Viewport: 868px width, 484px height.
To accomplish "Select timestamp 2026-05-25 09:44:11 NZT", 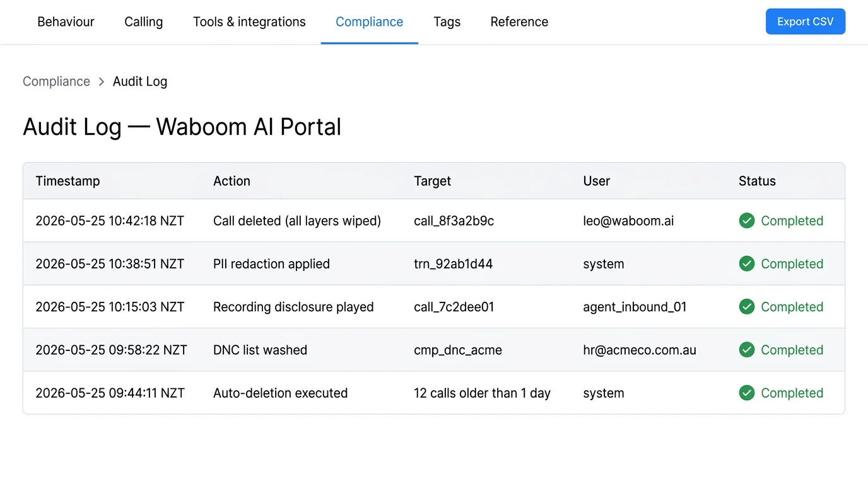I will point(110,393).
